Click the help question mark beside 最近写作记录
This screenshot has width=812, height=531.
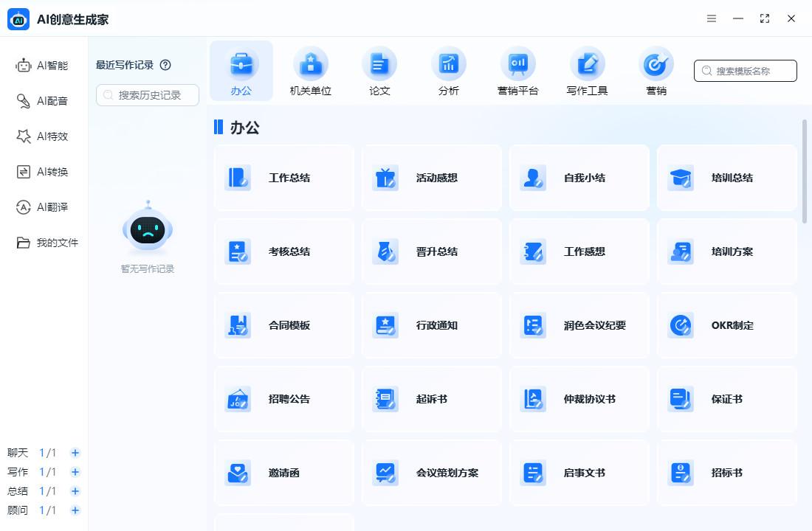[x=165, y=65]
